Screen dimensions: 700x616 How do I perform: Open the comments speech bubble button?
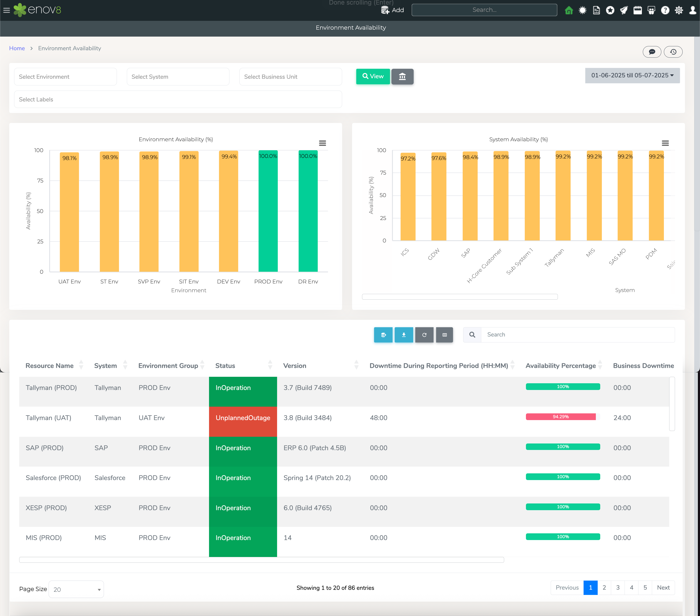click(652, 52)
